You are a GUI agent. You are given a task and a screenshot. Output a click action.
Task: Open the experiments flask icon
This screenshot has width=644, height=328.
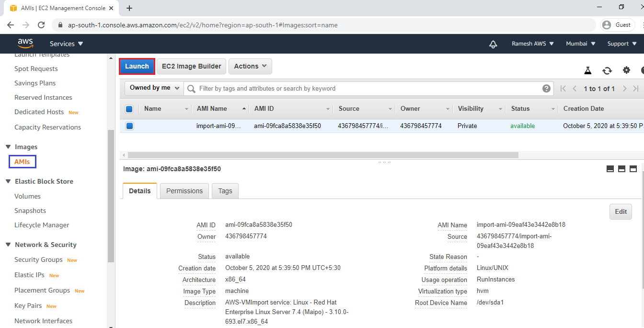point(588,70)
